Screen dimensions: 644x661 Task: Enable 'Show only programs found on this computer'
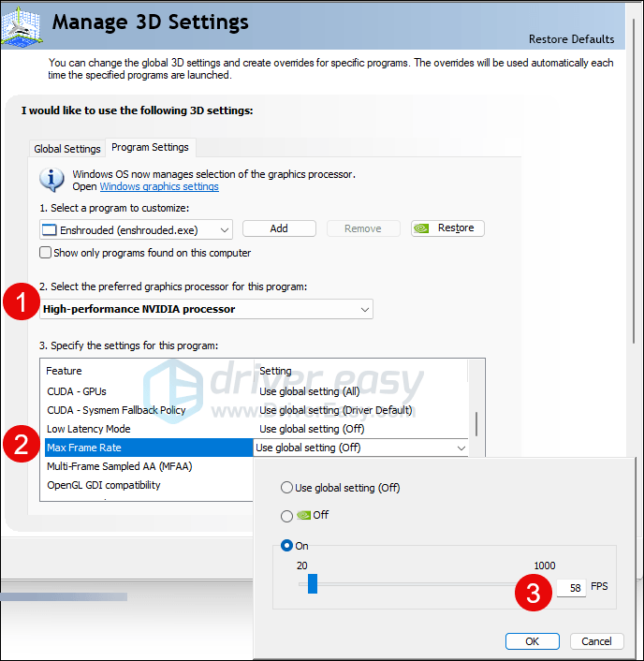click(x=45, y=253)
